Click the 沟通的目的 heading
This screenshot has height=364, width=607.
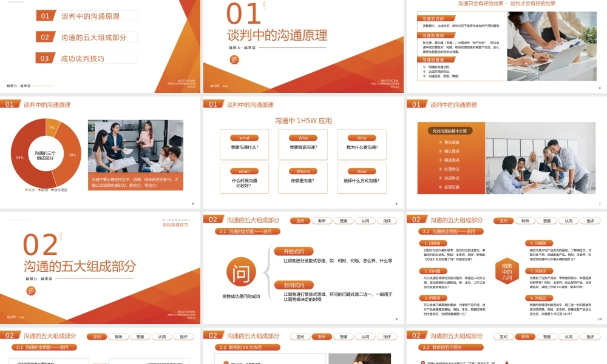435,19
